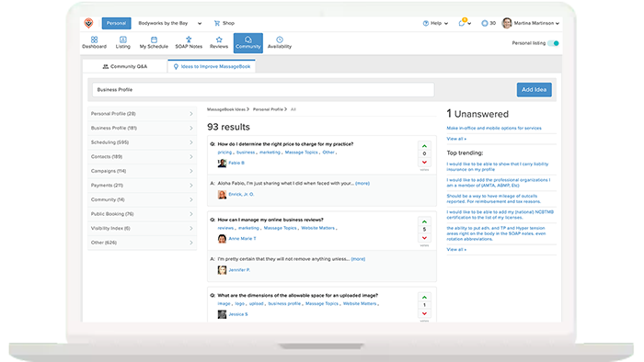This screenshot has height=362, width=644.
Task: Open the Availability section
Action: 280,42
